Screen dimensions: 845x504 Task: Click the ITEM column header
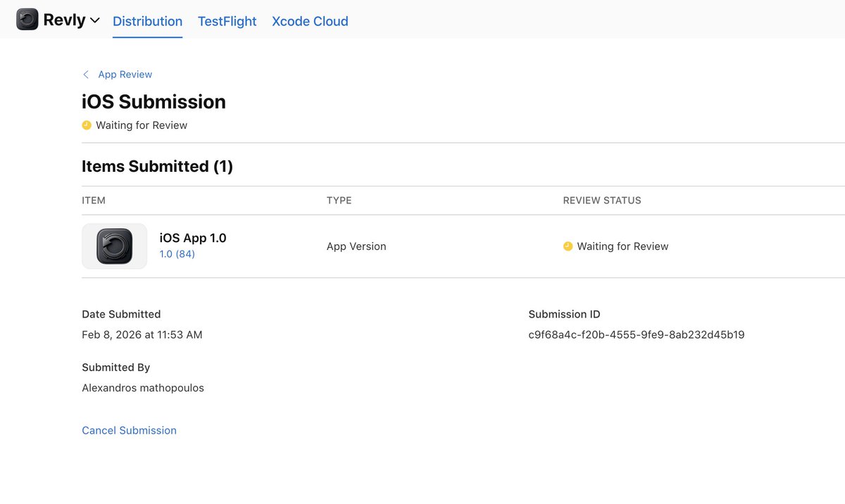pos(94,201)
